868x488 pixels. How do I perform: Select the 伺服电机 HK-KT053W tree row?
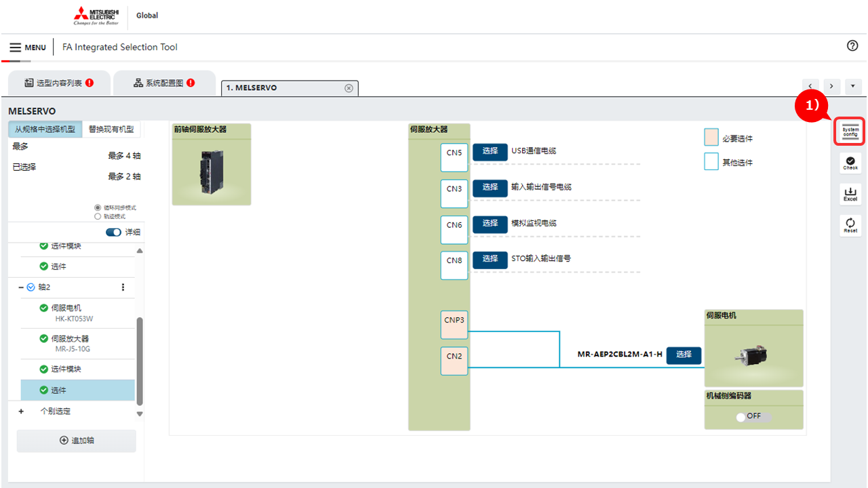77,313
